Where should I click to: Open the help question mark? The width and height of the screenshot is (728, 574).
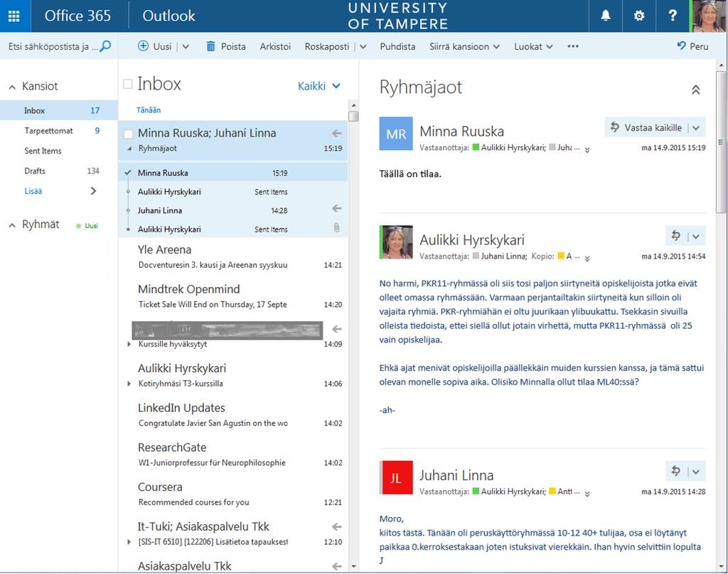click(x=673, y=16)
